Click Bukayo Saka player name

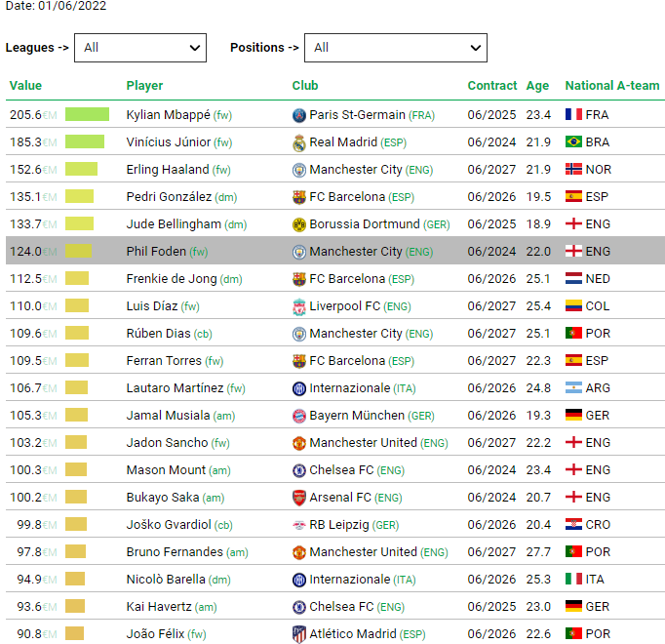pos(163,498)
